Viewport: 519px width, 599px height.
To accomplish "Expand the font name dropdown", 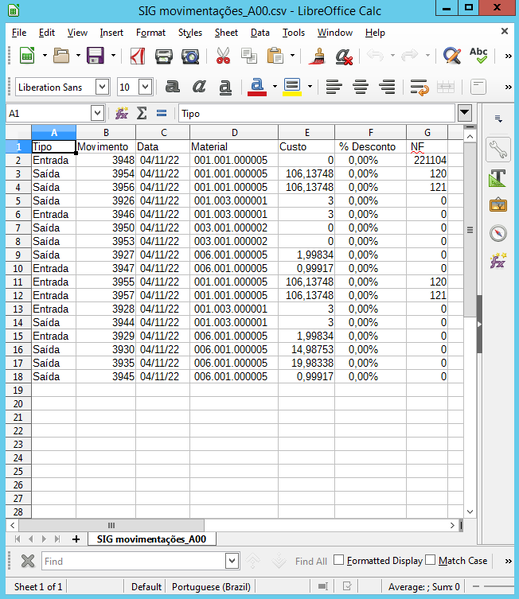I will tap(102, 87).
